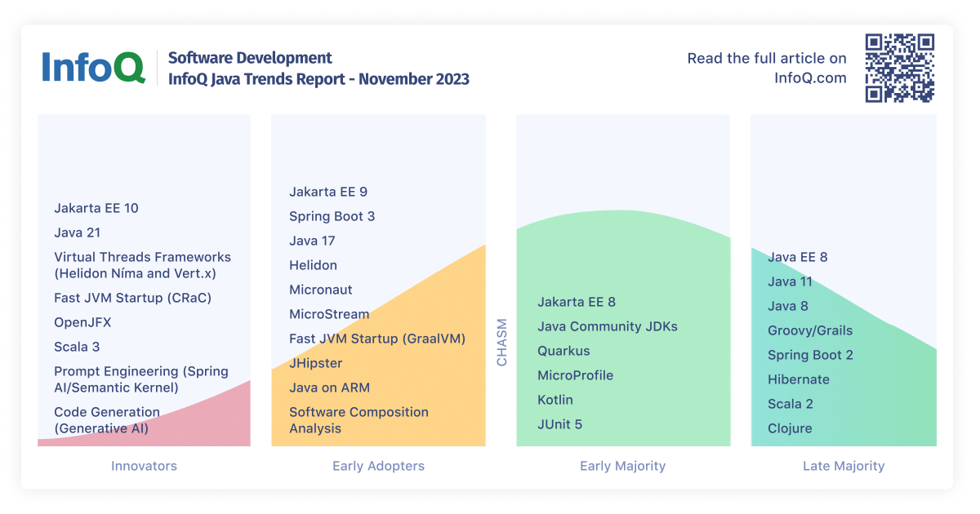Viewport: 980px width, 514px height.
Task: Click the "Jakarta EE 10" entry
Action: pyautogui.click(x=96, y=208)
